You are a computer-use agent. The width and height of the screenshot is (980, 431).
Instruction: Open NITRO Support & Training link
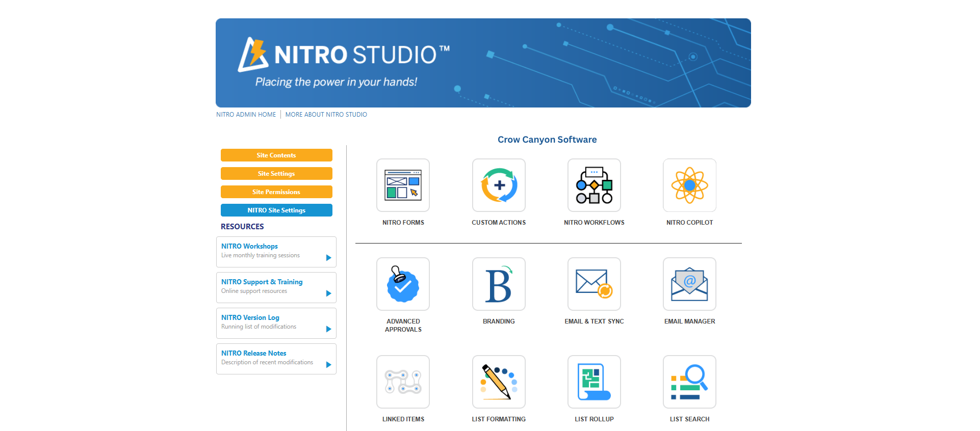(x=262, y=282)
